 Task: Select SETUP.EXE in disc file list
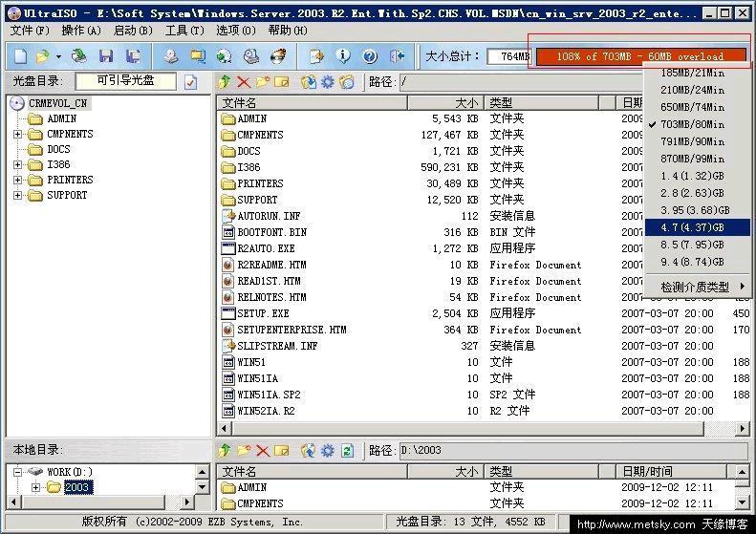[x=263, y=313]
